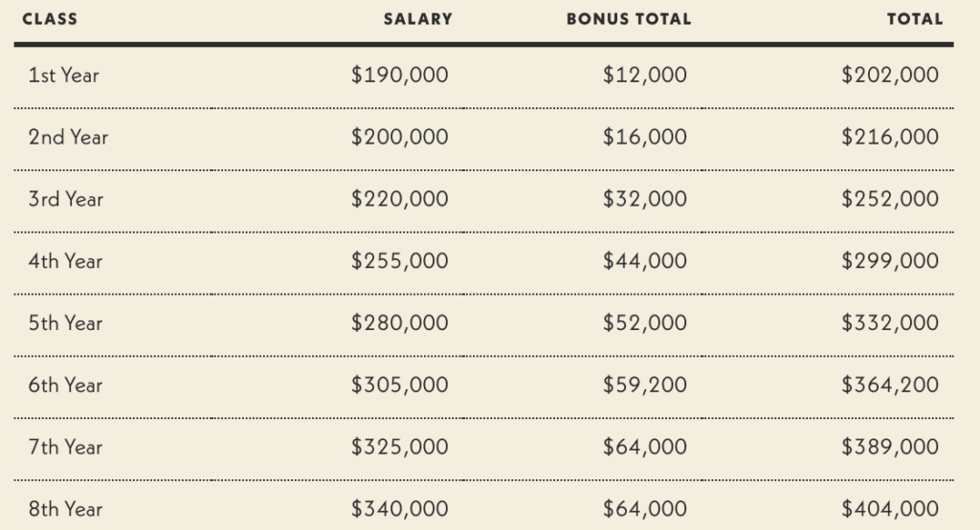Viewport: 980px width, 530px height.
Task: Click the $190,000 salary value
Action: click(399, 75)
